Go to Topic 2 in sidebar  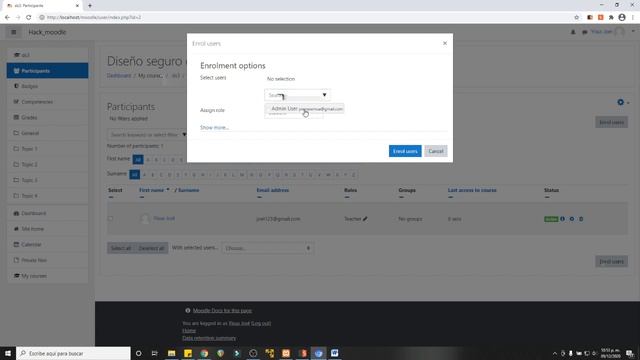[47, 164]
